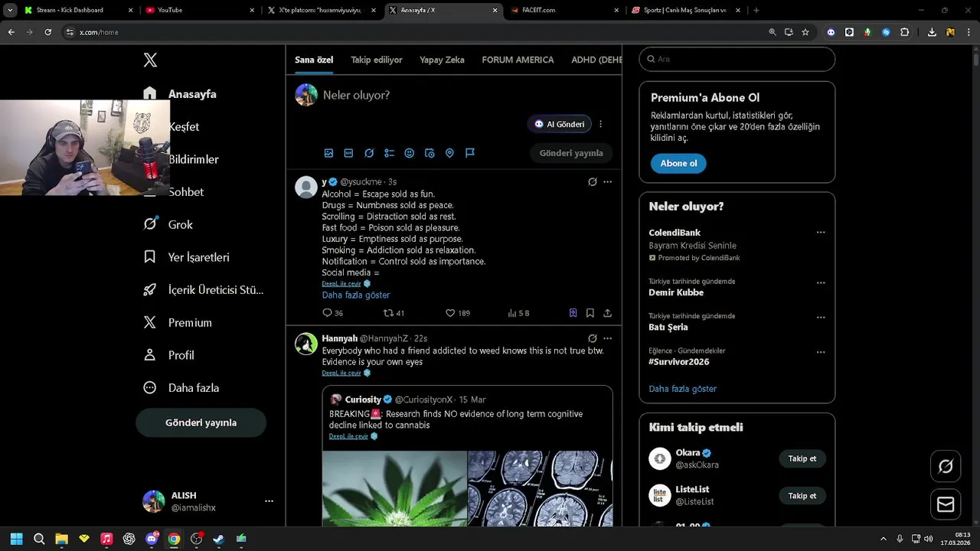This screenshot has width=980, height=551.
Task: Open the cannabis leaf image thumbnail
Action: pyautogui.click(x=394, y=488)
